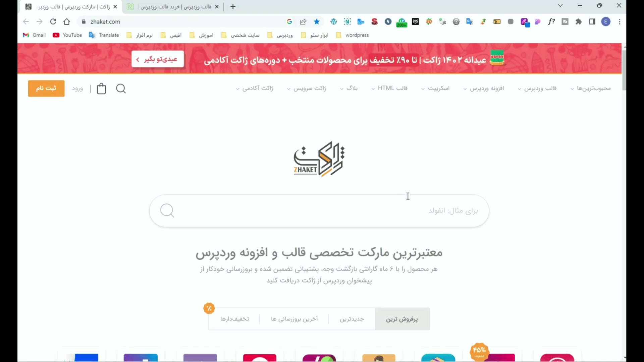
Task: Open site search magnifier icon in header
Action: click(121, 89)
